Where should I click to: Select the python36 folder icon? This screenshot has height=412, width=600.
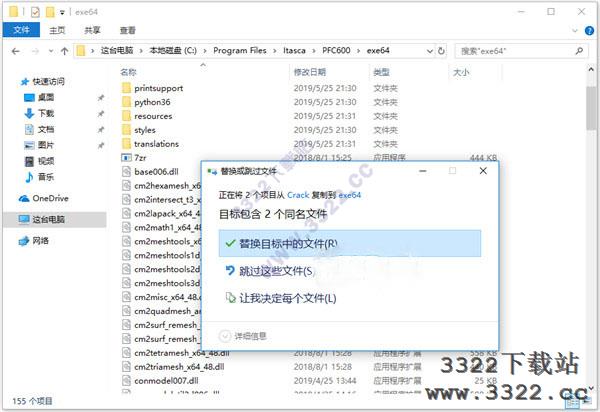click(x=126, y=102)
